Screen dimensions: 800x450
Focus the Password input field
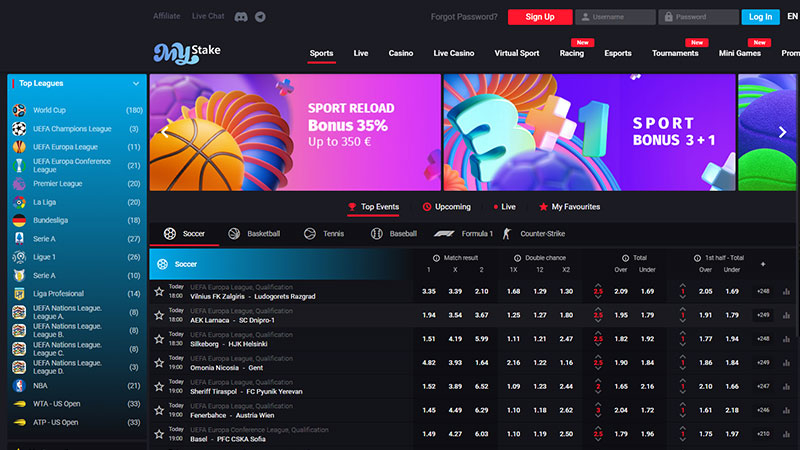(x=698, y=17)
